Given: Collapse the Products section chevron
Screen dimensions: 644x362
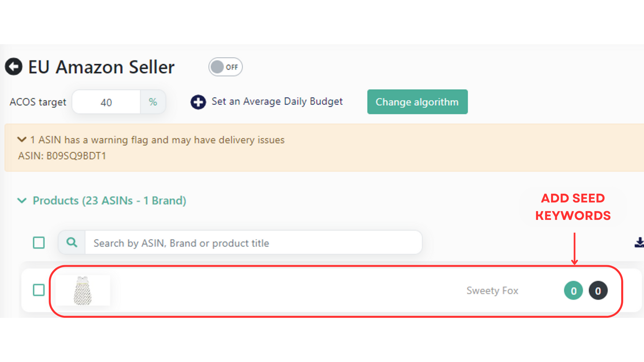Looking at the screenshot, I should [22, 200].
